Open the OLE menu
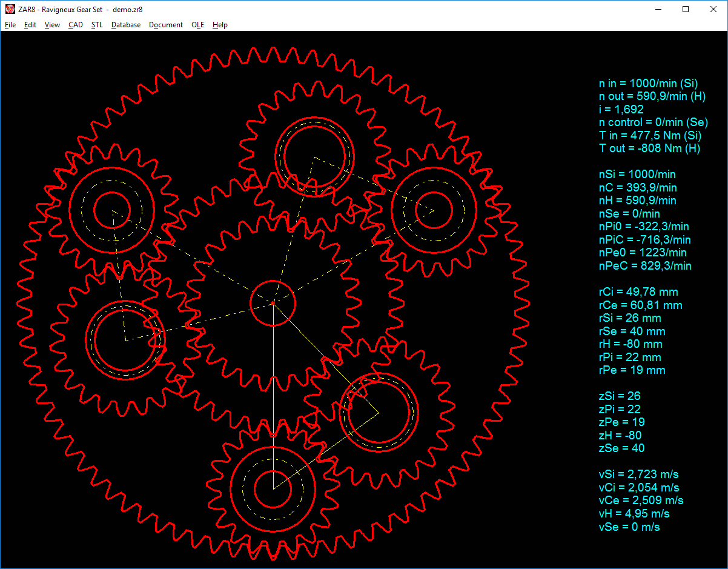The width and height of the screenshot is (728, 569). 197,25
